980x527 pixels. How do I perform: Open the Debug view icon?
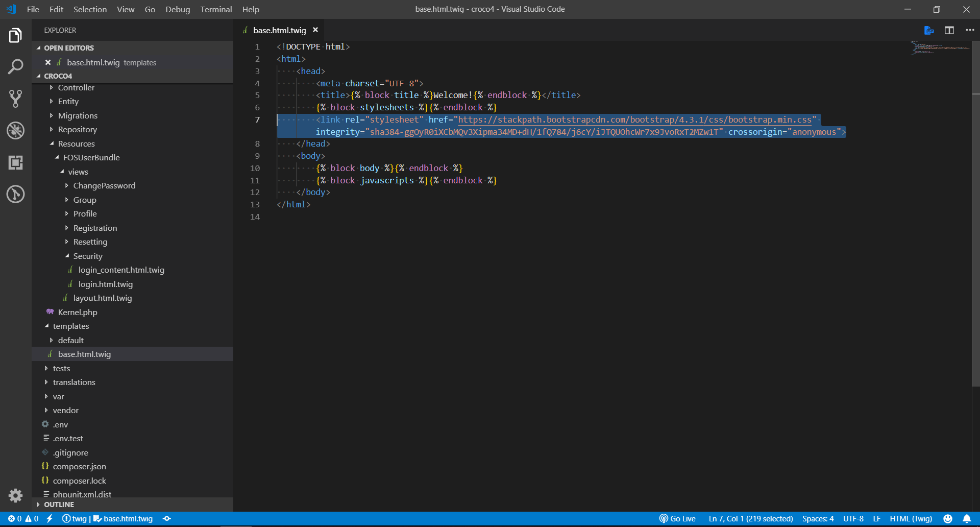[15, 131]
